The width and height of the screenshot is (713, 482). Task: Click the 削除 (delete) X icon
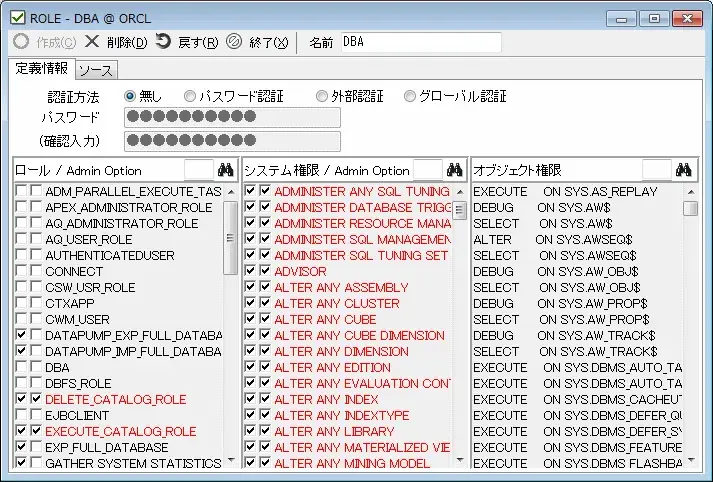[x=92, y=42]
